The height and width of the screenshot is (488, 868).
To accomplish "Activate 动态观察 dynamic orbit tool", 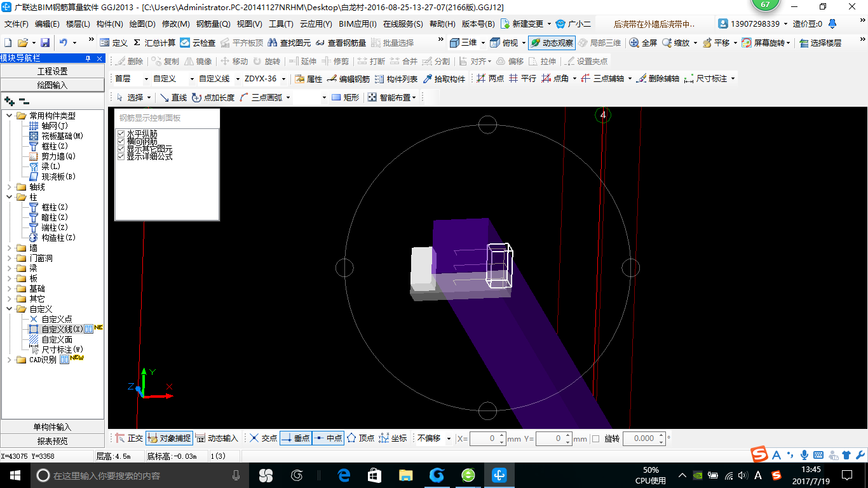I will [x=552, y=43].
